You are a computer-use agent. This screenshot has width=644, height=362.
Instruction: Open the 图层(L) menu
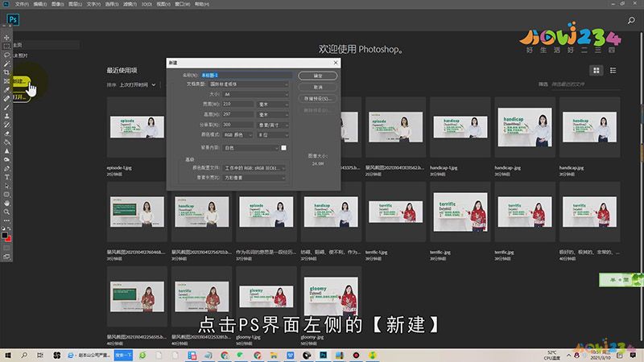coord(75,4)
